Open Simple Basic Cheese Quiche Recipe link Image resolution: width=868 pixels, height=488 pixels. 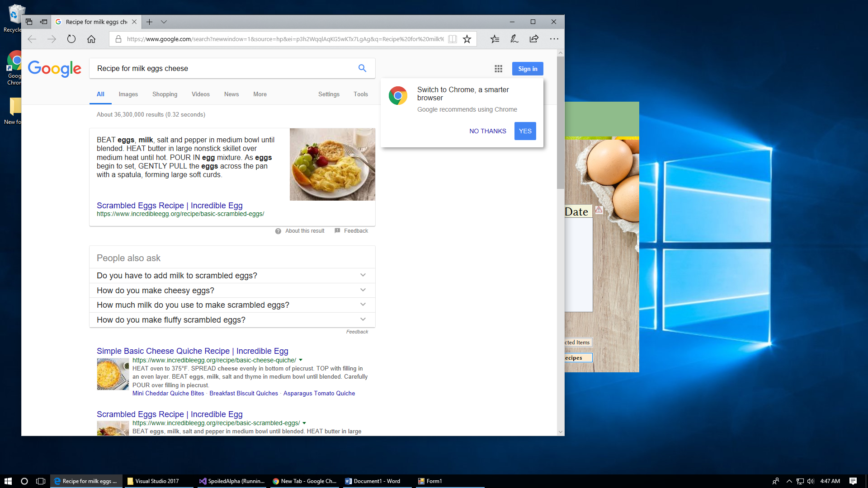click(x=192, y=351)
